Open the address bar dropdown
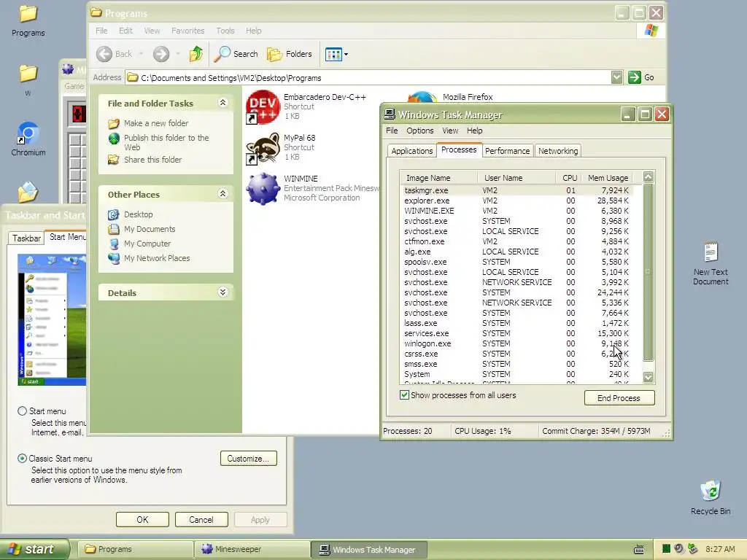Viewport: 747px width, 560px height. point(616,77)
